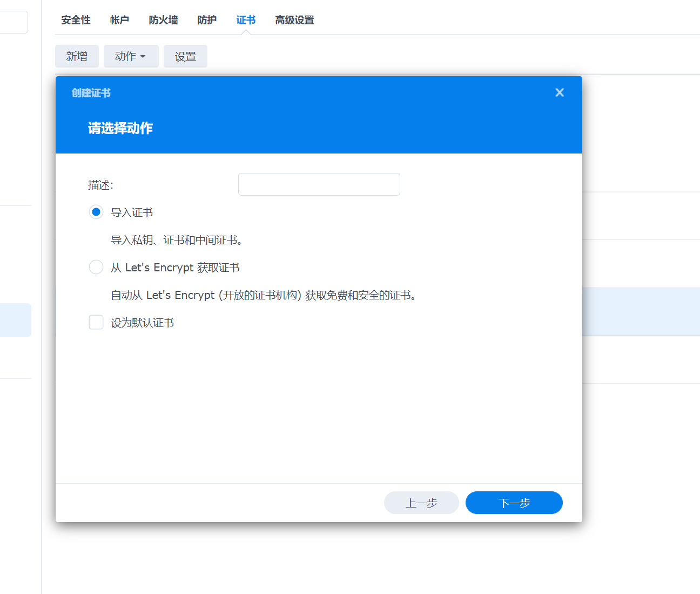Switch to the 帐户 tab
Image resolution: width=700 pixels, height=594 pixels.
point(119,20)
